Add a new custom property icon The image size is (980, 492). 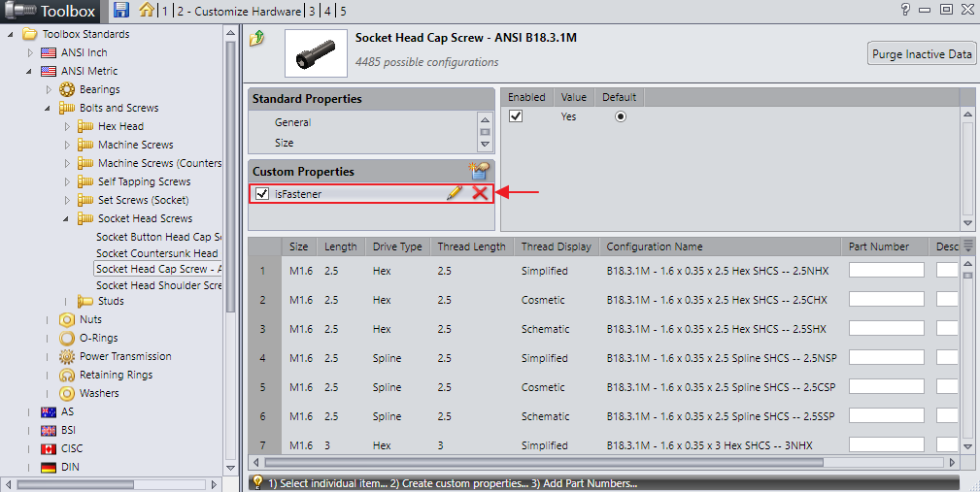pos(478,171)
